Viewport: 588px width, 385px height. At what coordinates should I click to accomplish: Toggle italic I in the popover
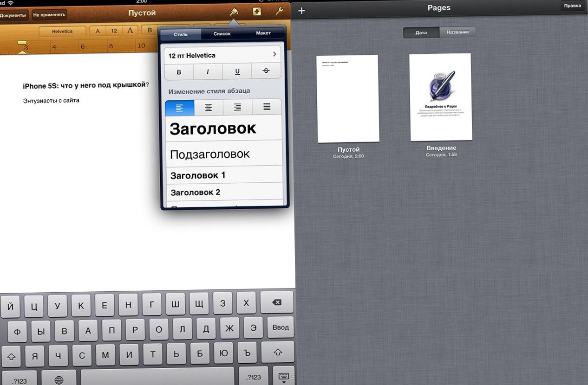click(x=208, y=71)
